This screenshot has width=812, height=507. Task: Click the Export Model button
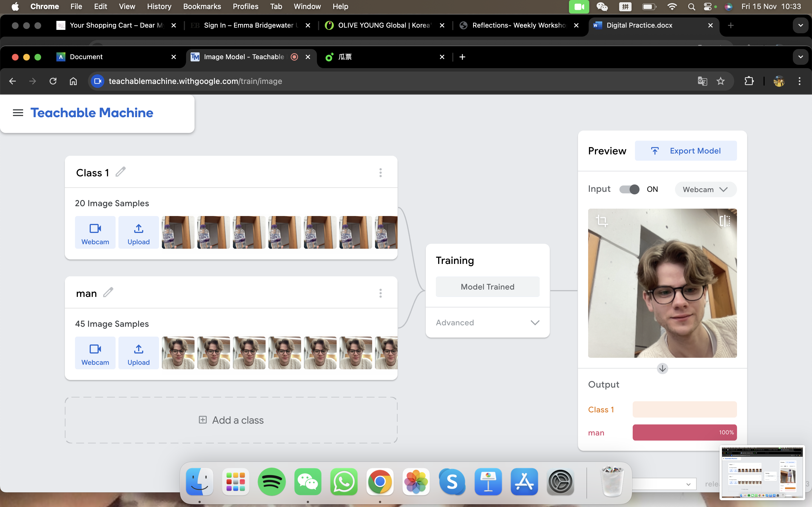685,151
